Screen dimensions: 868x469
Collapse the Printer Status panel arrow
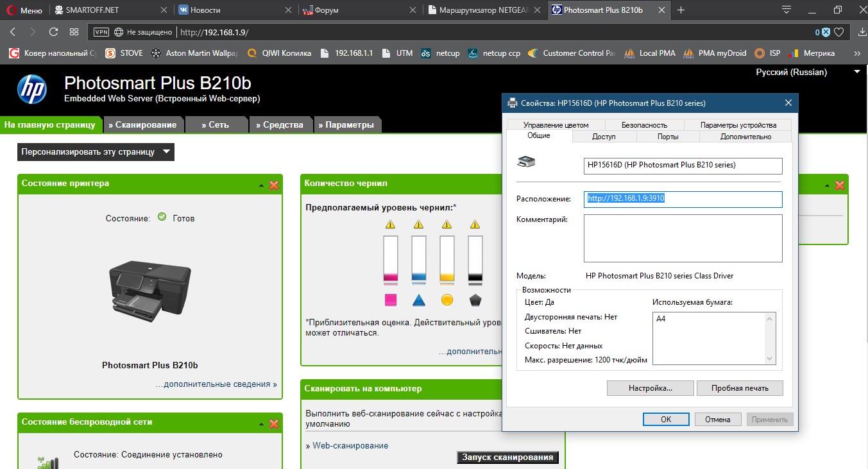[x=261, y=185]
